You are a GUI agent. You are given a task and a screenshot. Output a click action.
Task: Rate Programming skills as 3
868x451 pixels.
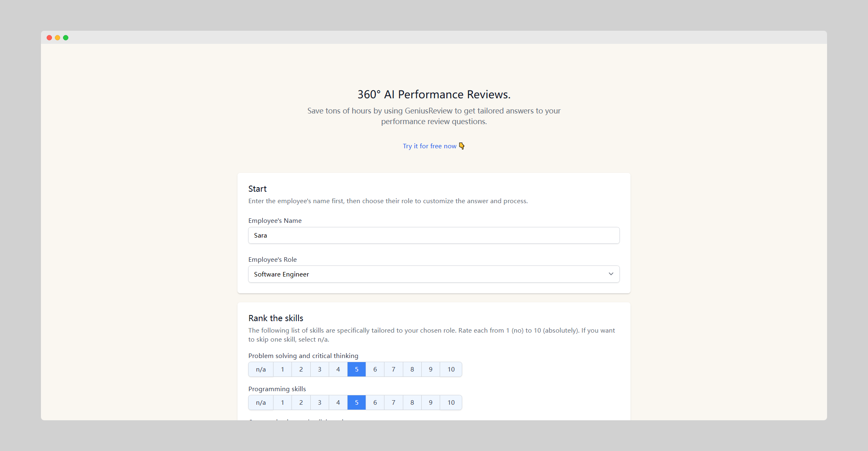click(x=319, y=403)
